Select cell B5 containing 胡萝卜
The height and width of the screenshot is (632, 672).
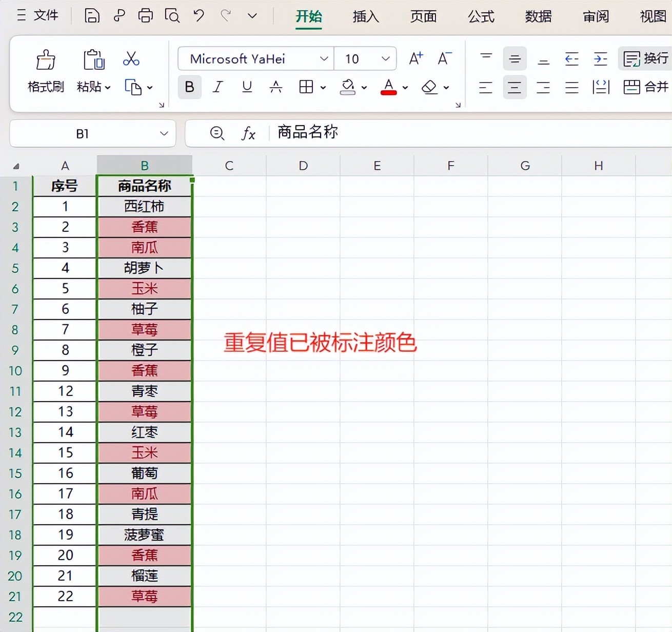144,268
